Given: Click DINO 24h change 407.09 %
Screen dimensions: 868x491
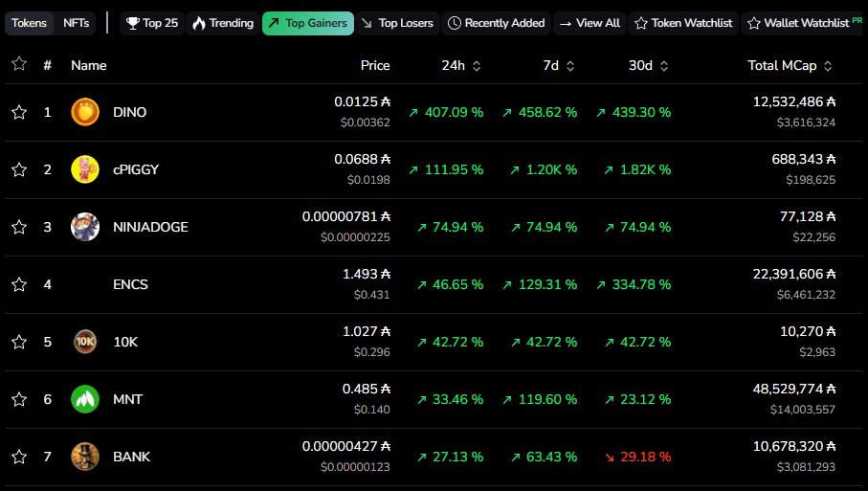Looking at the screenshot, I should (x=446, y=112).
